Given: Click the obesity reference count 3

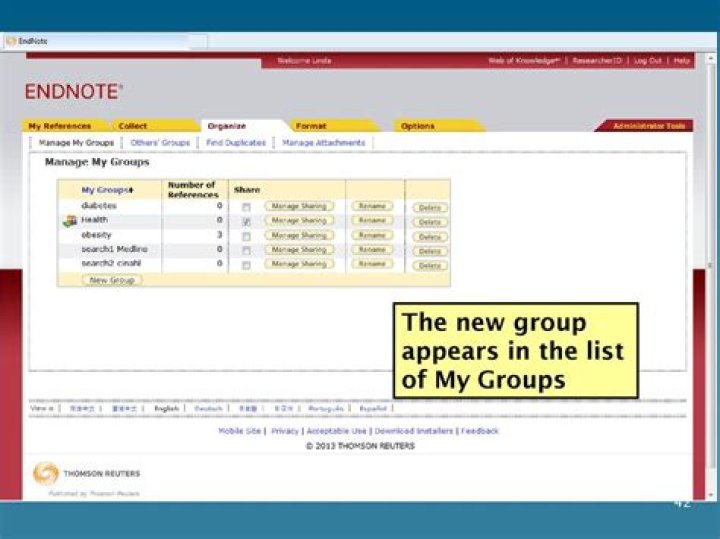Looking at the screenshot, I should tap(219, 235).
